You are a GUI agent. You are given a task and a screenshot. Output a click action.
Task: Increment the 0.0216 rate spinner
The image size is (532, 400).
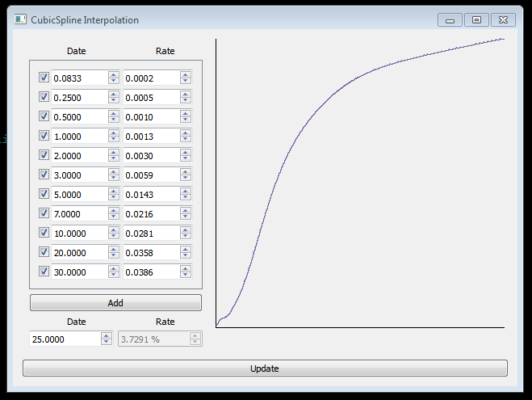185,210
